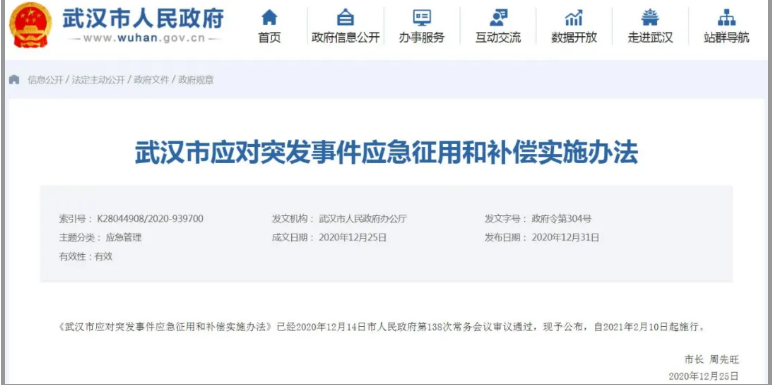Click the national emblem logo
This screenshot has width=772, height=385.
[x=31, y=24]
